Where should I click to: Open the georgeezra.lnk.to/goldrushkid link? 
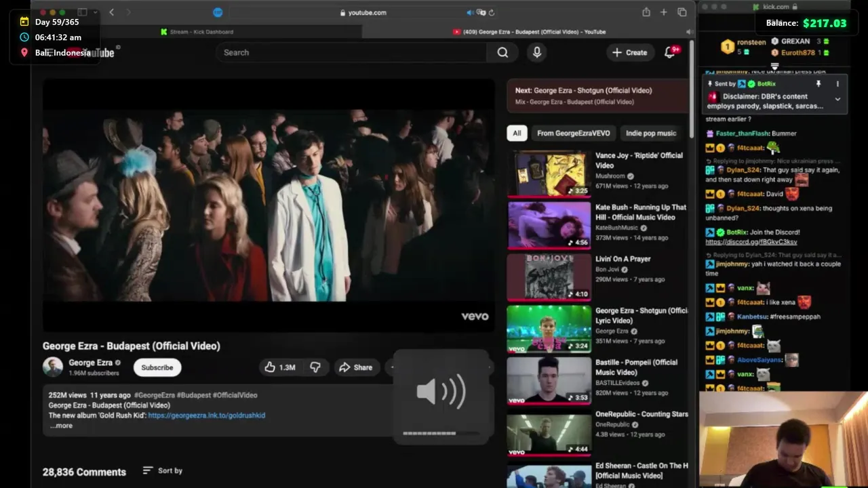206,415
